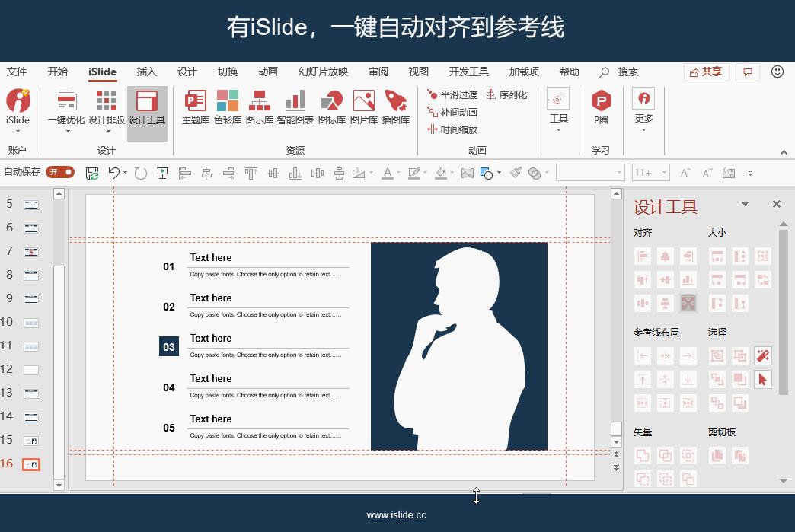
Task: Click the save icon in quick access toolbar
Action: click(x=92, y=174)
